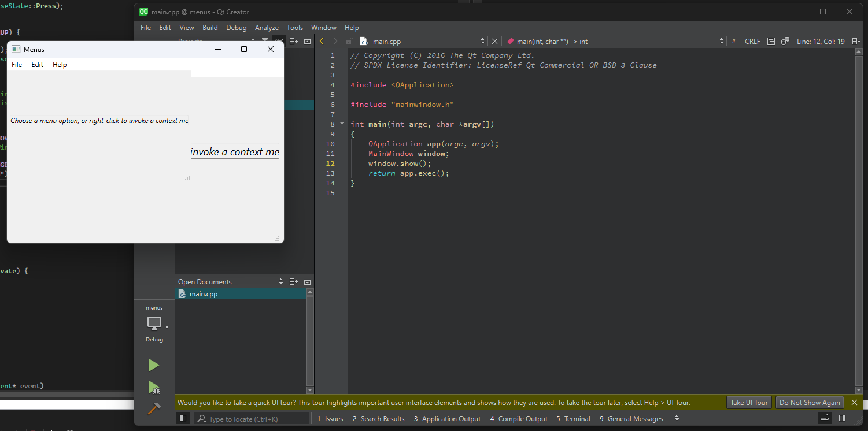Click the Qt Creator QC title icon
The height and width of the screenshot is (431, 868).
(143, 12)
